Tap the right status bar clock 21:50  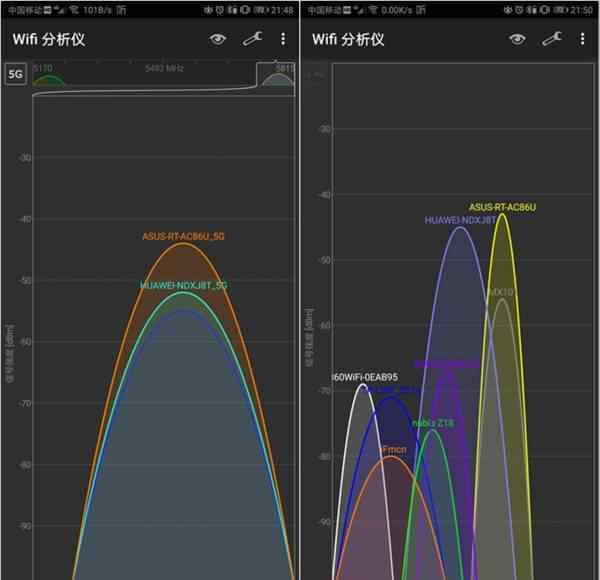582,10
